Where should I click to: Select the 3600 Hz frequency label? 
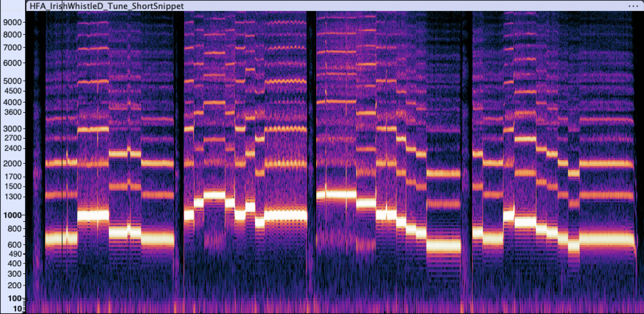13,112
